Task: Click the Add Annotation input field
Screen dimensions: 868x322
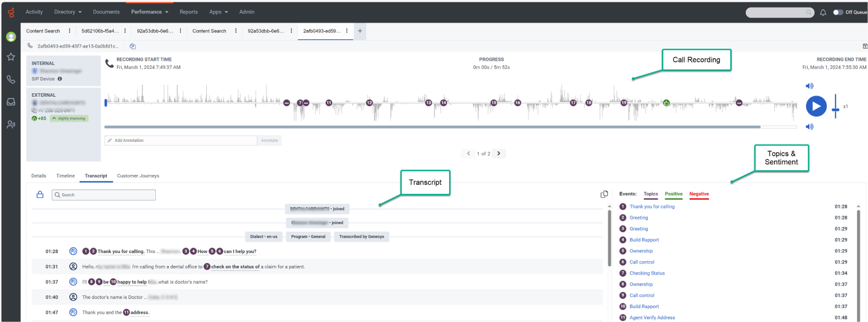Action: (181, 140)
